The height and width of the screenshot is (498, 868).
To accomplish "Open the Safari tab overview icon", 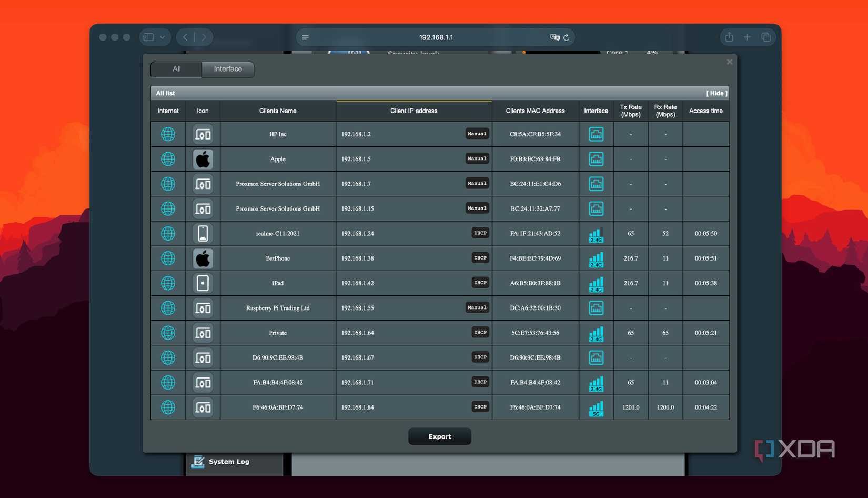I will coord(766,37).
